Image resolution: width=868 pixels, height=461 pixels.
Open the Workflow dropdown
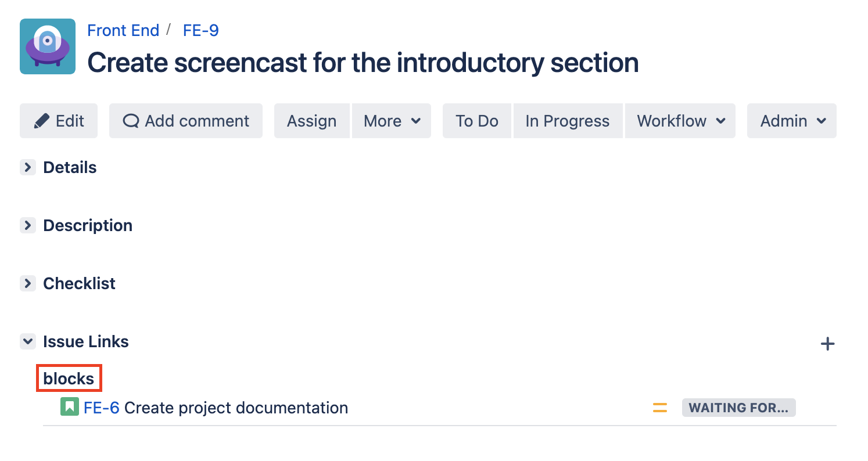point(681,121)
